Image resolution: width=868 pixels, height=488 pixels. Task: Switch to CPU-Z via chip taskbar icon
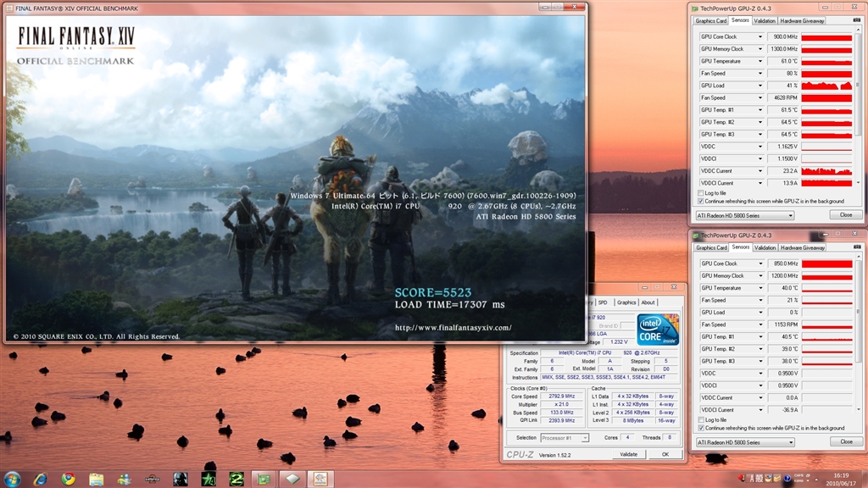tap(292, 479)
